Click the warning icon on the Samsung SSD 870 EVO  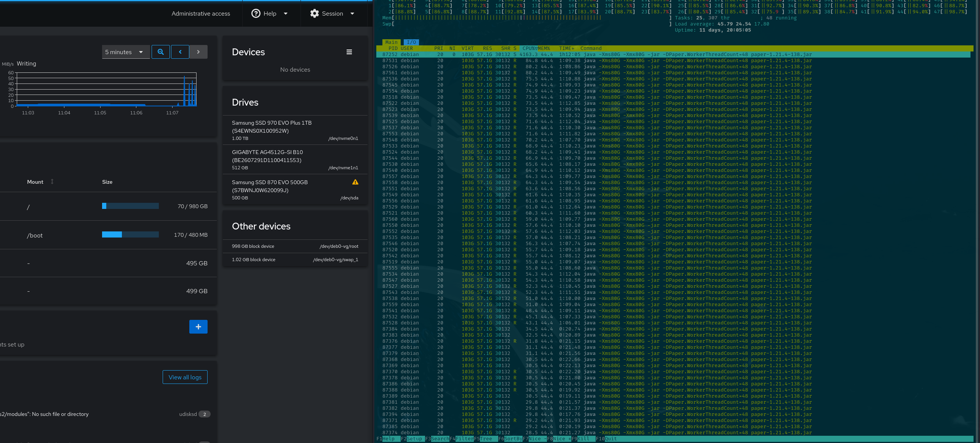[355, 182]
